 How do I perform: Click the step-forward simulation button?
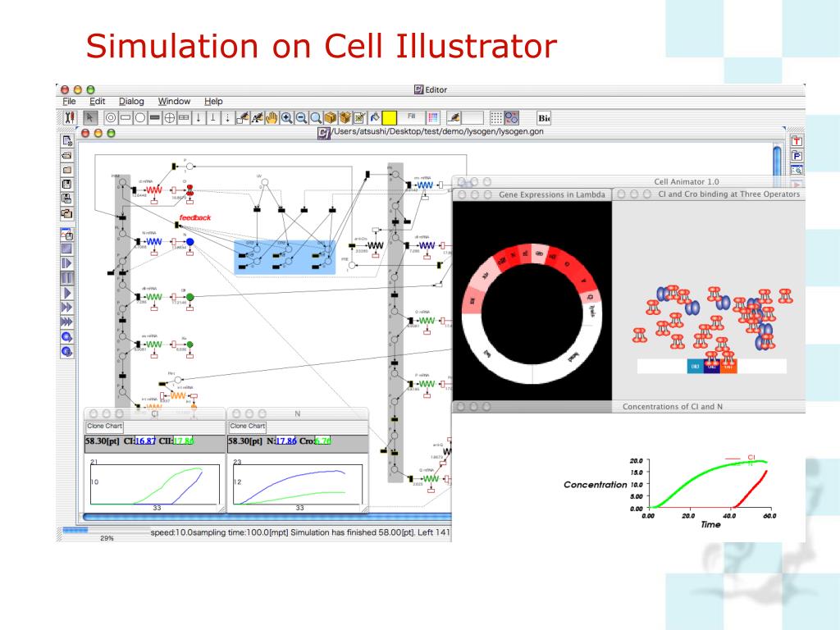pos(67,263)
